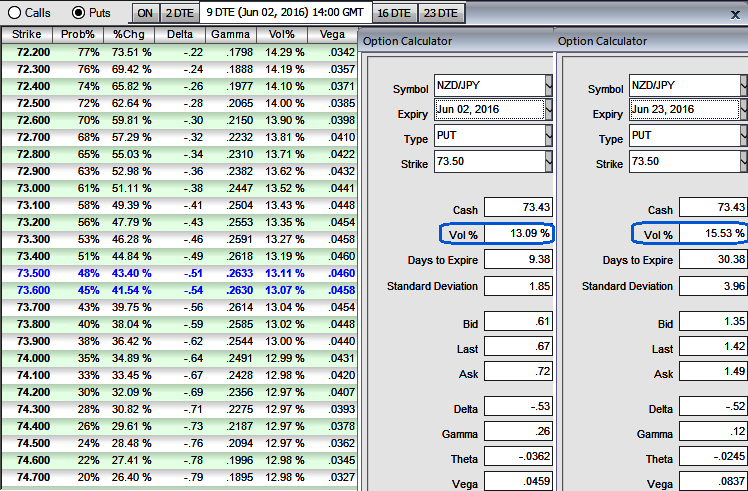Screen dimensions: 748x491
Task: Click Standard Deviation field showing 1.85
Action: click(518, 286)
